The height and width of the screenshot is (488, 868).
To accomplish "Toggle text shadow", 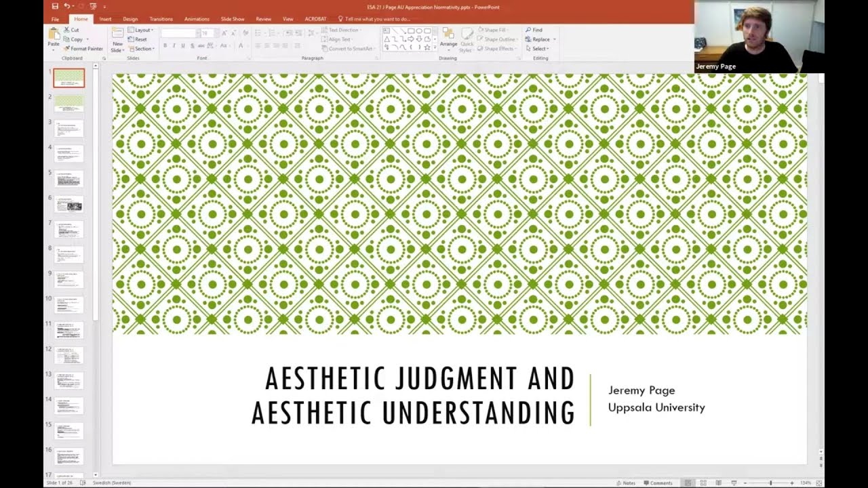I will [193, 45].
